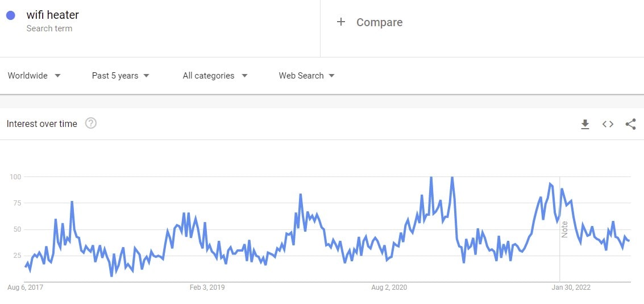Open the Worldwide region dropdown
This screenshot has height=304, width=644.
click(x=34, y=76)
